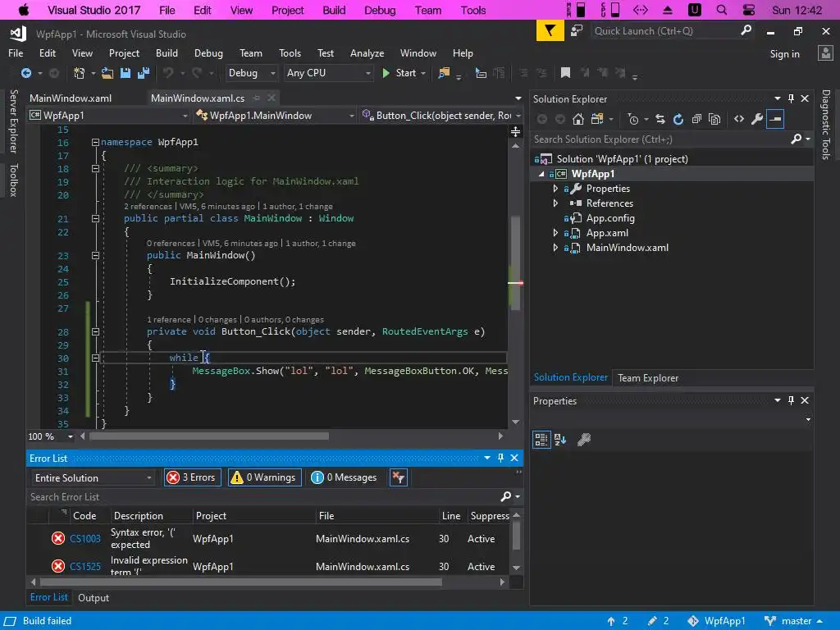This screenshot has width=840, height=630.
Task: Open the Debug configuration dropdown
Action: [x=251, y=73]
